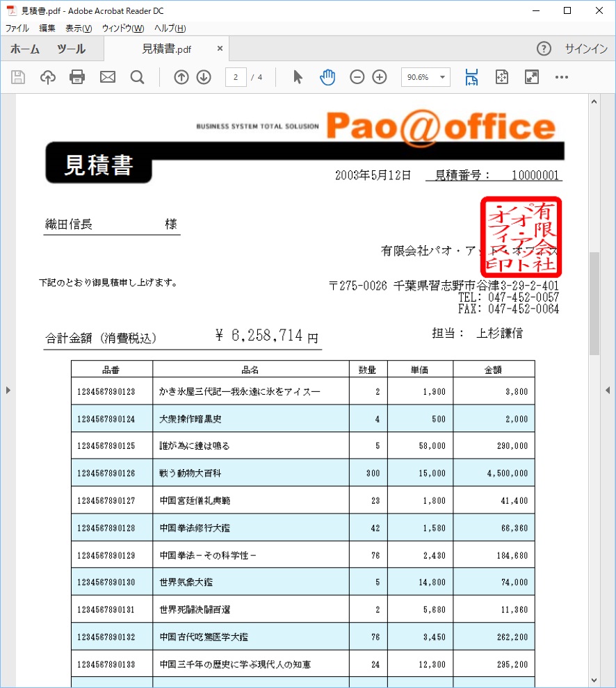Click the item name 中国宮廷儀礼典範
Image resolution: width=616 pixels, height=688 pixels.
tap(195, 500)
